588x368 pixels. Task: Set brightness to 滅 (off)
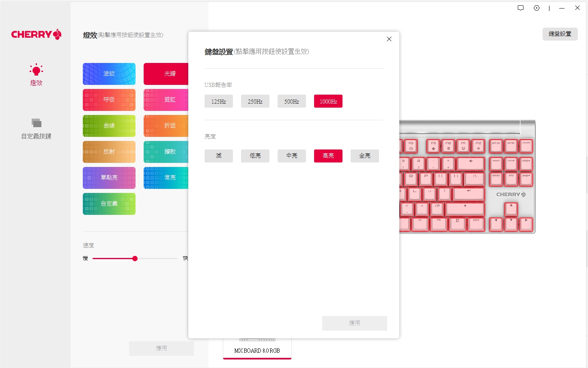point(219,156)
